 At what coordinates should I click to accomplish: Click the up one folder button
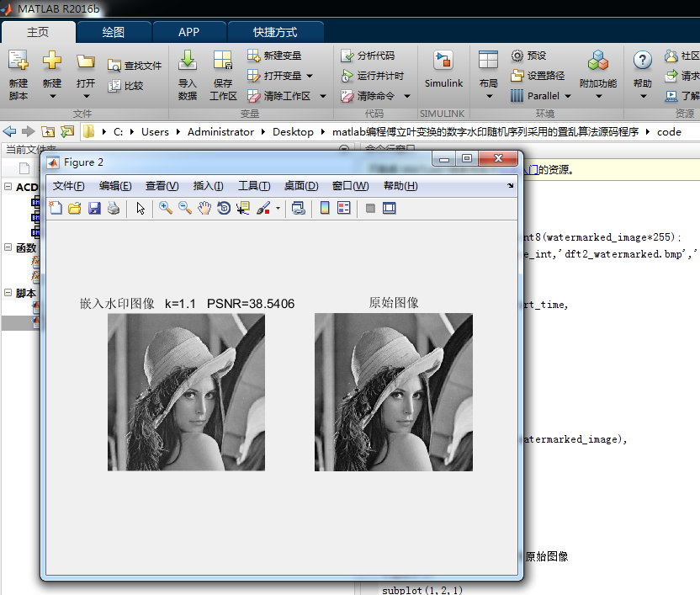(48, 131)
